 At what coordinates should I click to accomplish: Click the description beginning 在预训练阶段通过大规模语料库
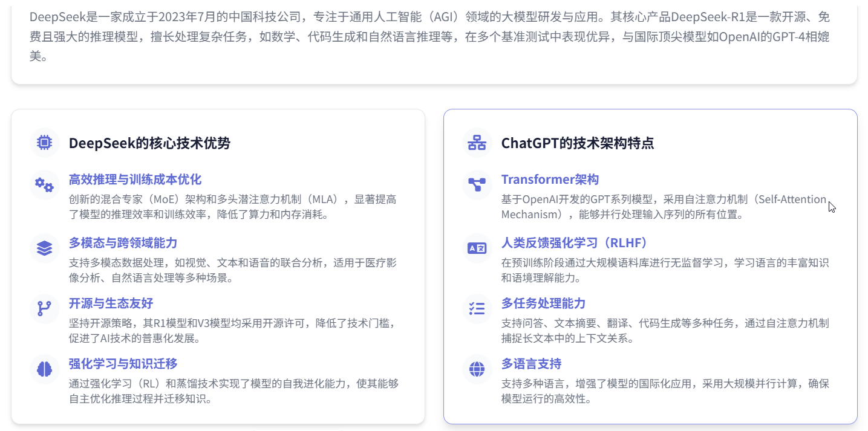(665, 270)
